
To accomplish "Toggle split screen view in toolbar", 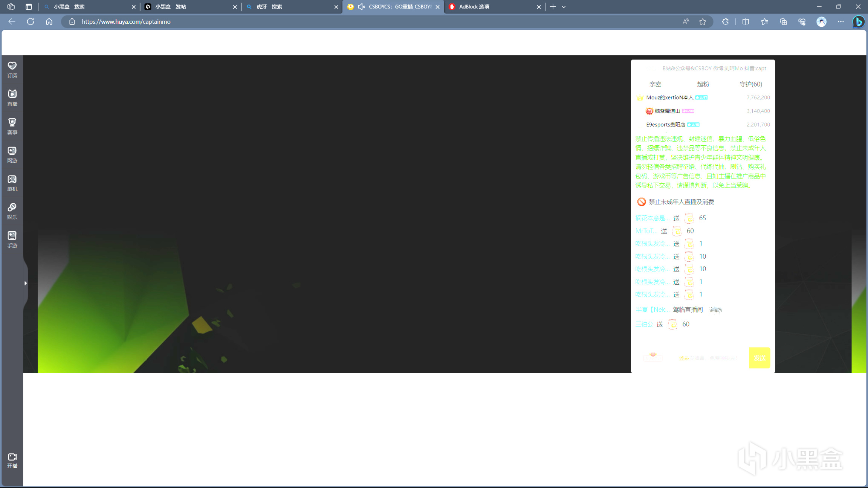I will pos(746,22).
